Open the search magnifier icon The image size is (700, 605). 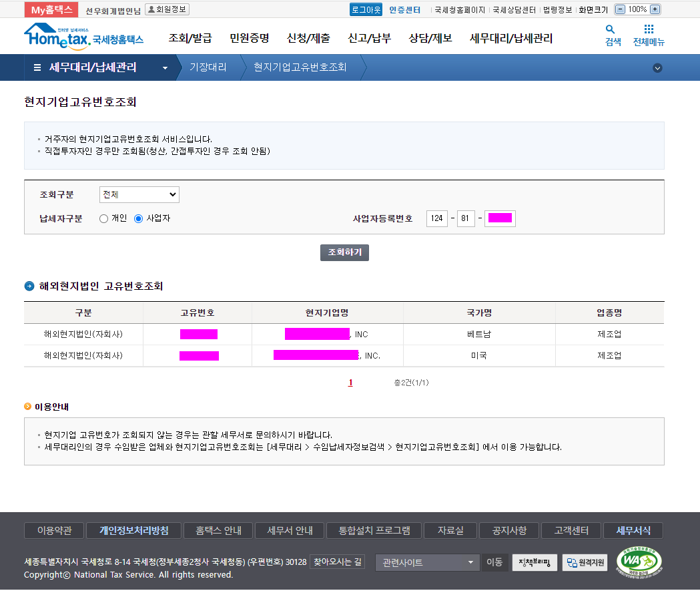pos(610,30)
